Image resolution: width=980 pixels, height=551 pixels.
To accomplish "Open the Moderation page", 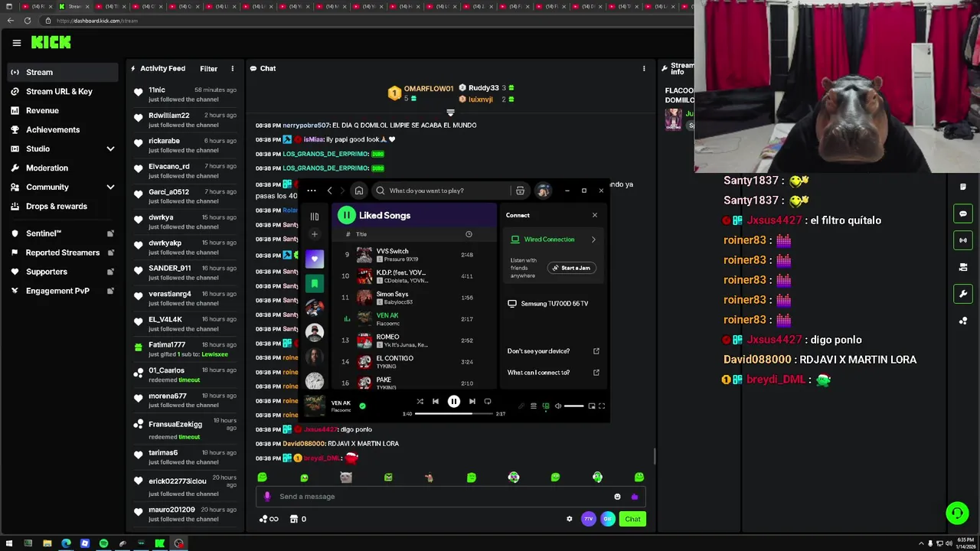I will (x=63, y=168).
